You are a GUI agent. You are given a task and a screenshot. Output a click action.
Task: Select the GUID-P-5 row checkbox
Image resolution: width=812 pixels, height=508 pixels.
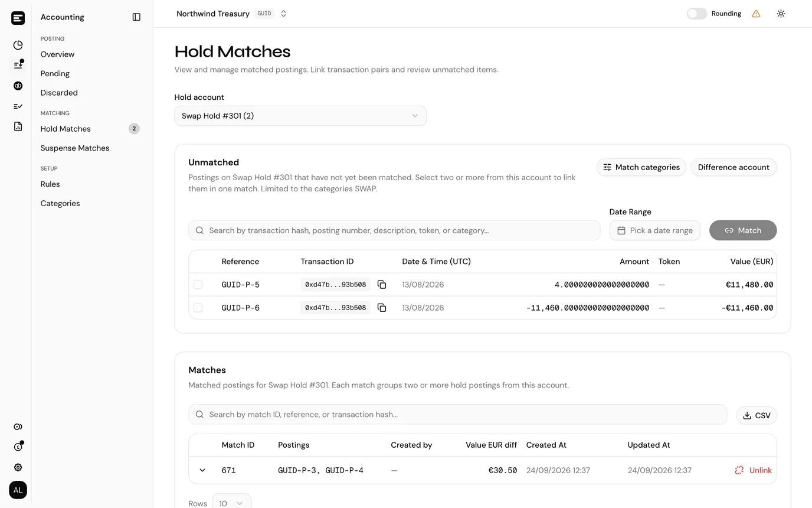tap(198, 285)
